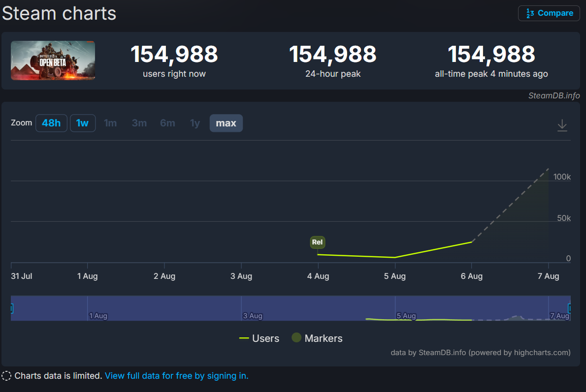
Task: Click the 50k y-axis label
Action: click(563, 218)
